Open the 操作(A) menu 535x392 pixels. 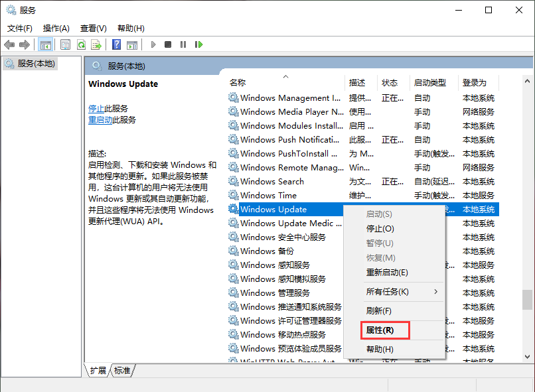56,29
